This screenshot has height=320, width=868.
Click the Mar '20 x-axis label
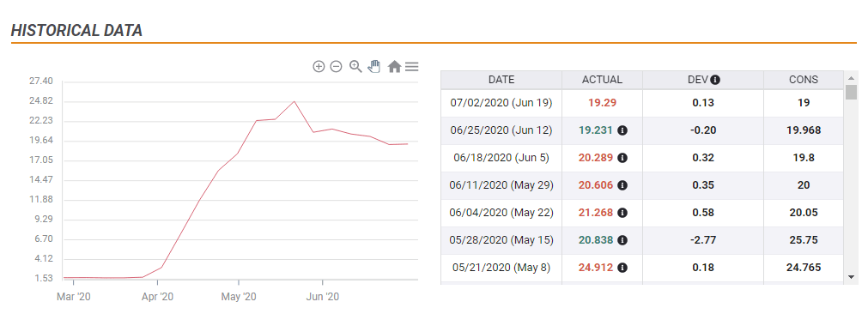74,298
